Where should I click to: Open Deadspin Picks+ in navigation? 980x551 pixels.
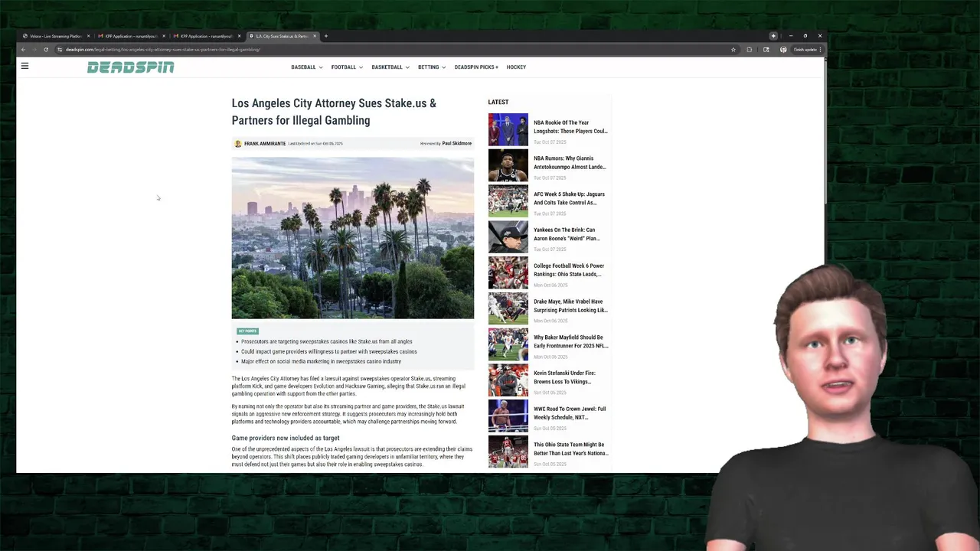click(476, 67)
